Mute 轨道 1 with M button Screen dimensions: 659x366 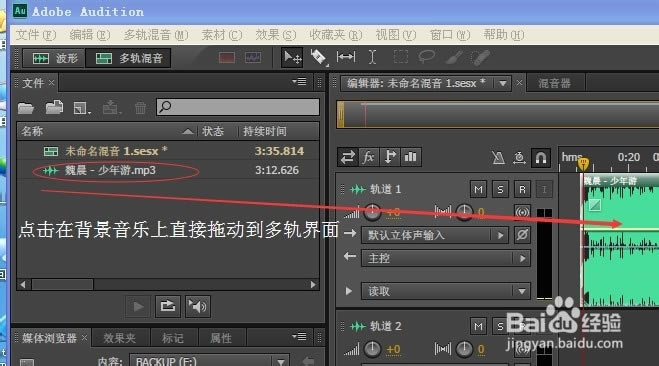click(478, 190)
